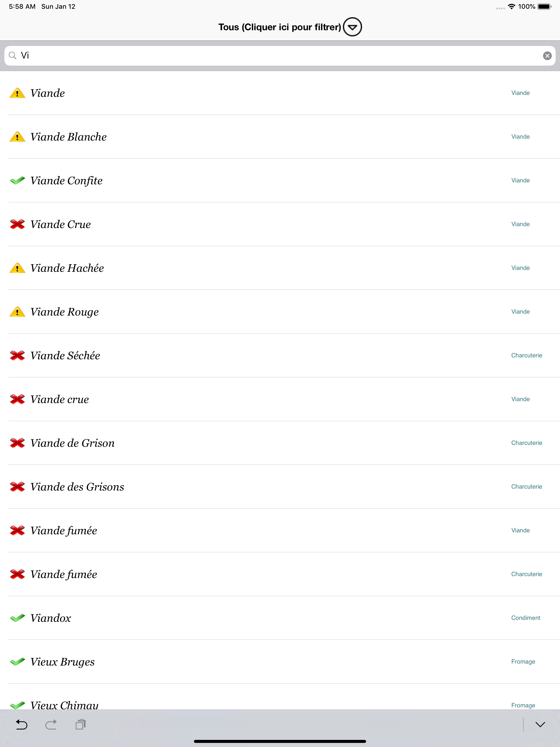This screenshot has height=747, width=560.
Task: Tap Charcuterie label for Viande des Grisons
Action: click(527, 487)
